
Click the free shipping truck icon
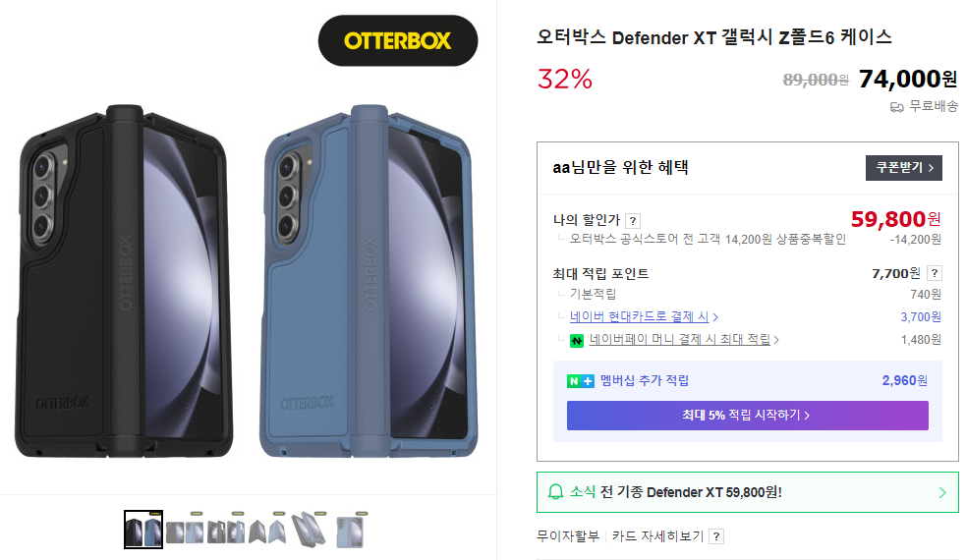click(896, 106)
